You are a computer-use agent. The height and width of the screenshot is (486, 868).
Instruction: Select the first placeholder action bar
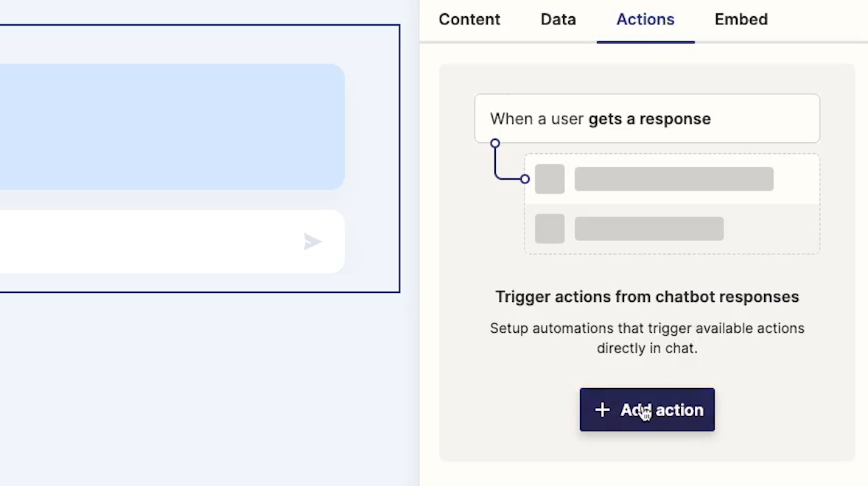point(673,179)
